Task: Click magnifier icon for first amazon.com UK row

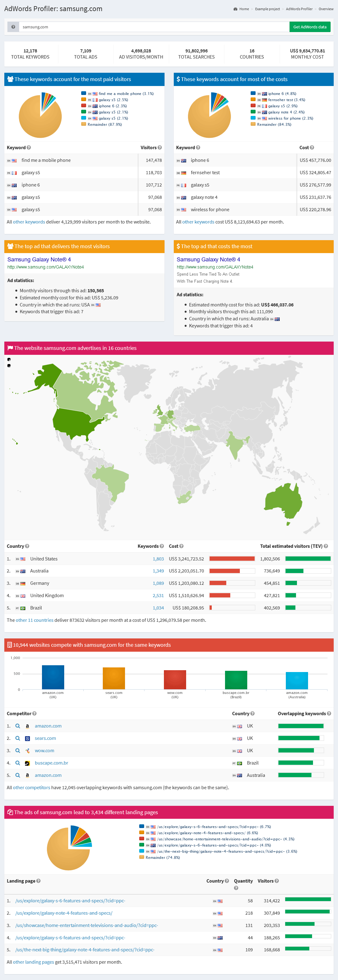Action: (18, 726)
